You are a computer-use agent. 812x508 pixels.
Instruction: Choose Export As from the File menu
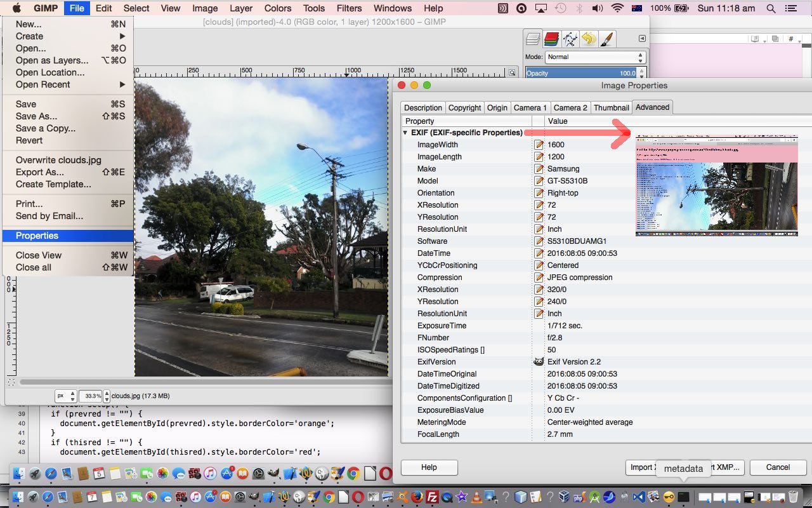[39, 172]
